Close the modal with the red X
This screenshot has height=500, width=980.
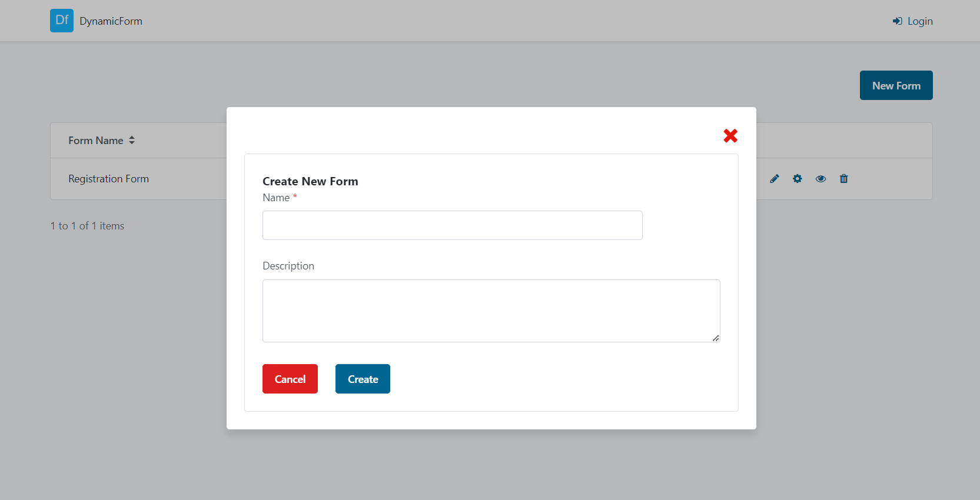pos(730,136)
